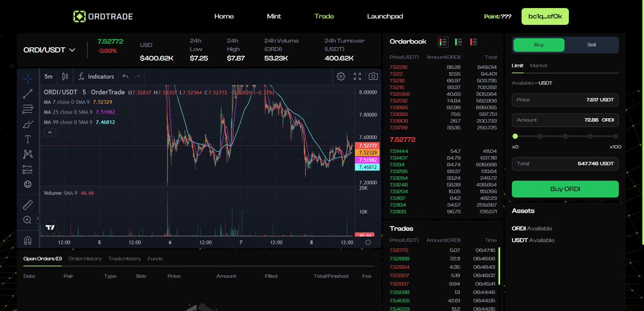Screen dimensions: 644x311
Task: Open chart settings gear
Action: [341, 77]
